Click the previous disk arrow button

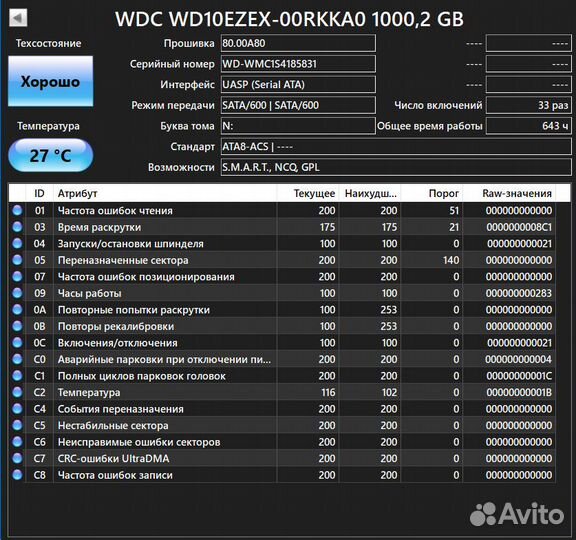[18, 18]
